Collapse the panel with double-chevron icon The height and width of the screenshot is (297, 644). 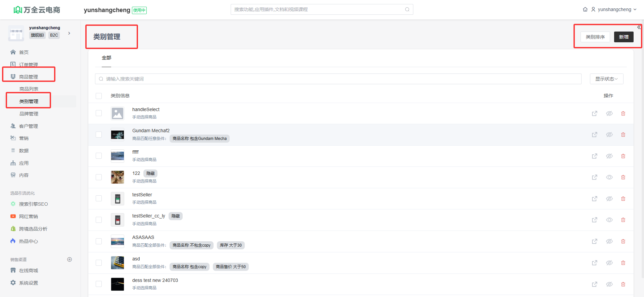coord(639,28)
